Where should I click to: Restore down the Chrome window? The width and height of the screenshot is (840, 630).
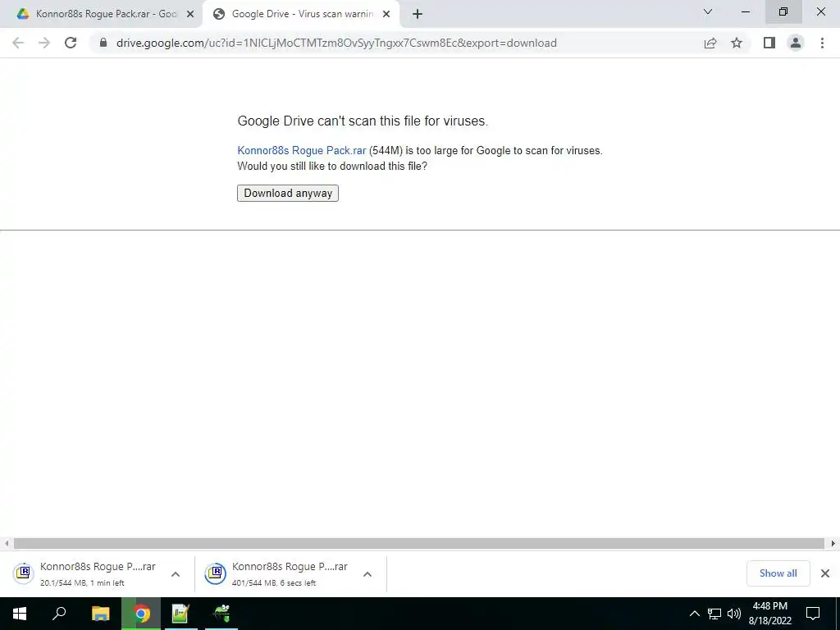coord(783,11)
